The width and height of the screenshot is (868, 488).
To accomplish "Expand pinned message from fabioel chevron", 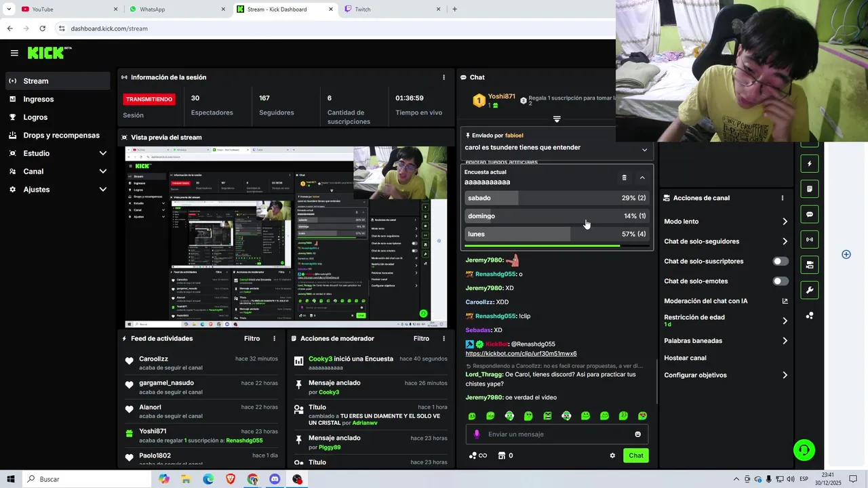I will point(644,150).
